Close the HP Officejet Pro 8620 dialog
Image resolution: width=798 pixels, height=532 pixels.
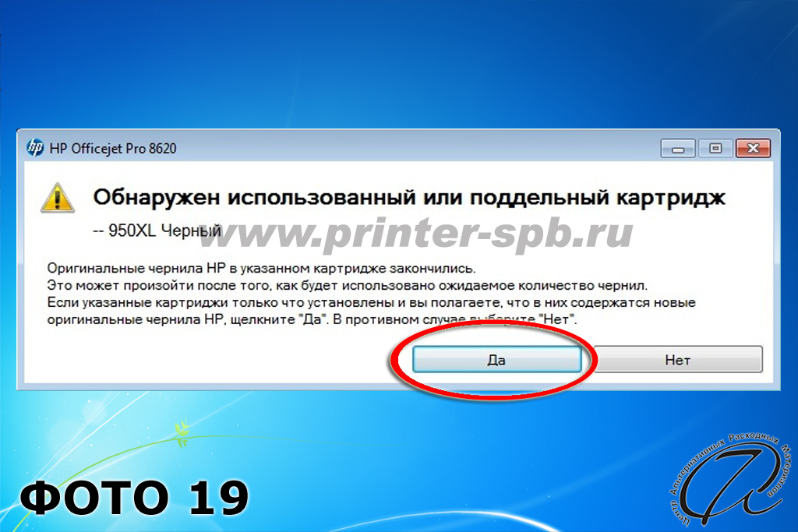(x=754, y=149)
